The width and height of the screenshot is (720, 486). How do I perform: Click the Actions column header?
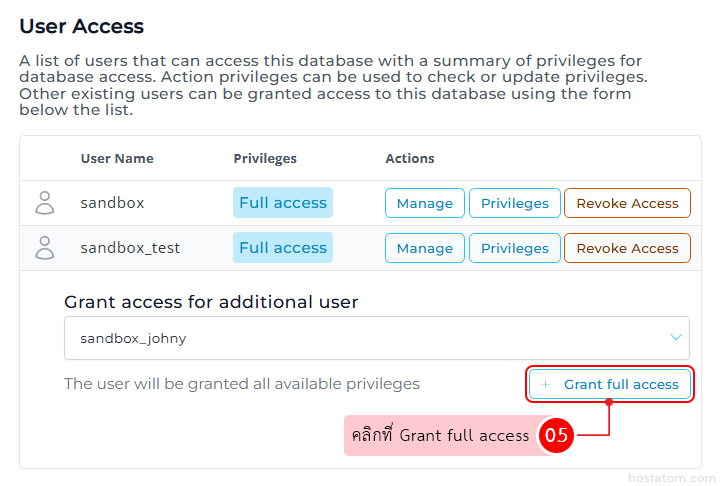[410, 158]
